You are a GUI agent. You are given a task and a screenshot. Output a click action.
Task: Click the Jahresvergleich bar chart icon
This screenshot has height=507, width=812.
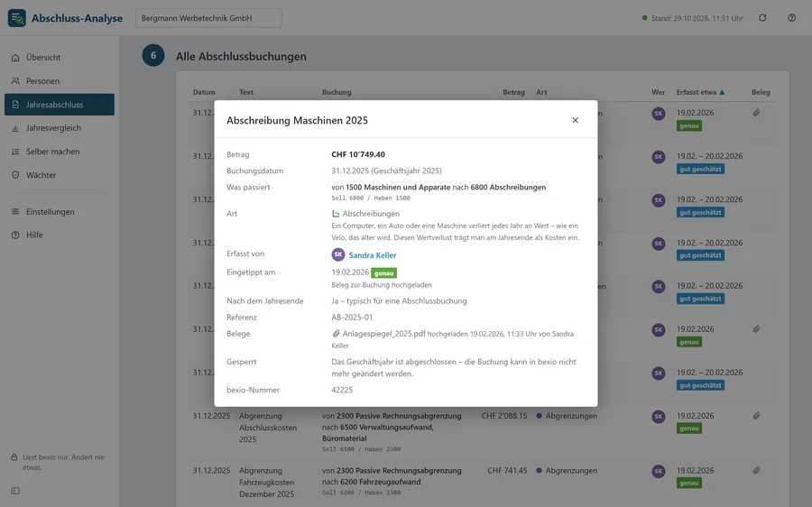pos(15,128)
